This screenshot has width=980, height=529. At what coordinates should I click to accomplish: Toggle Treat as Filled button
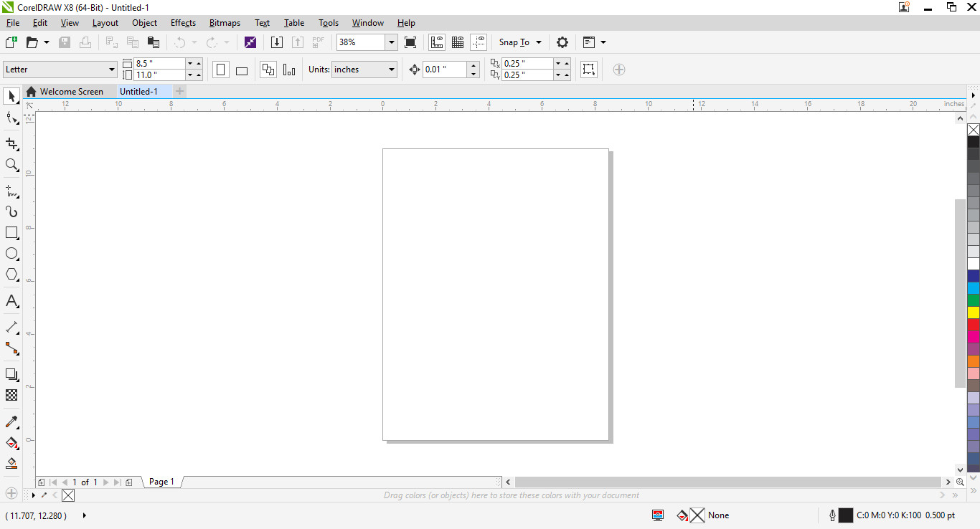(589, 70)
